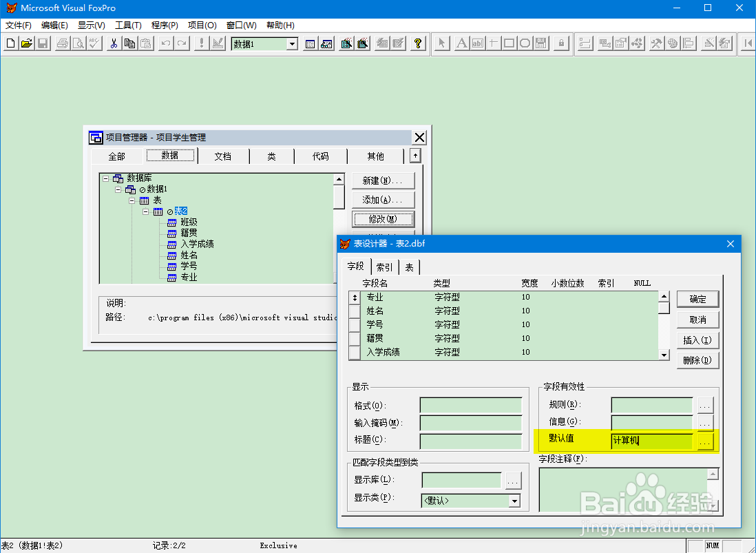Click the Open file folder icon

(27, 43)
